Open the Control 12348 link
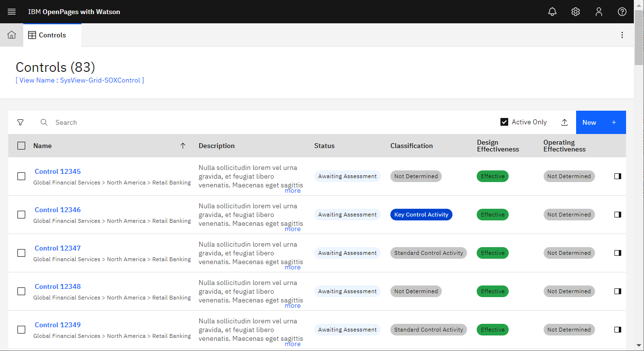 [x=58, y=286]
